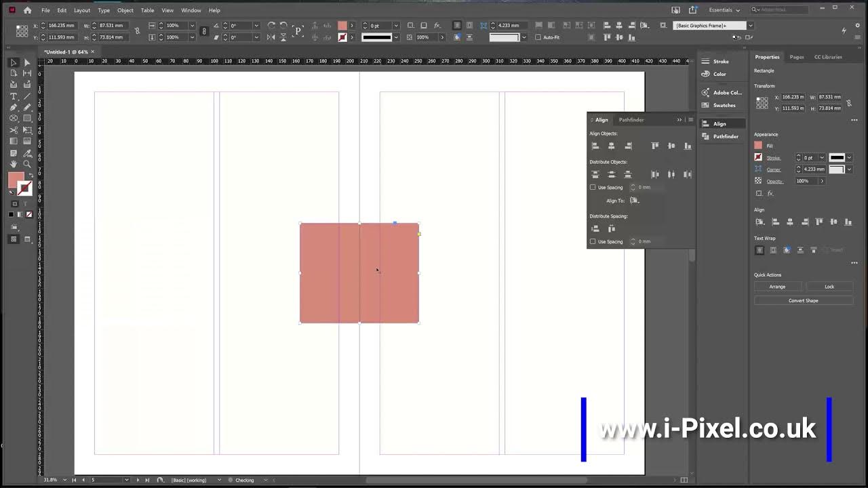Open Align To dropdown in Align panel
868x488 pixels.
tap(634, 201)
